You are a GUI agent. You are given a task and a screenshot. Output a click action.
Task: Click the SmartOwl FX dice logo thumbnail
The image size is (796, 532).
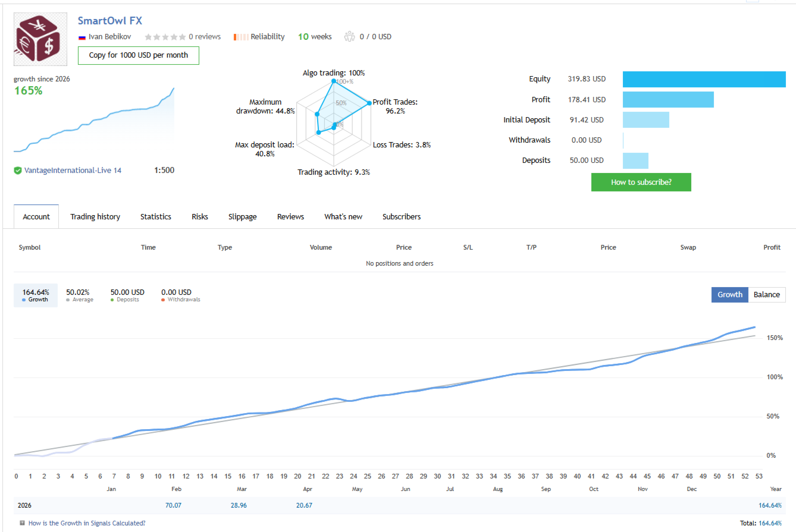click(40, 39)
